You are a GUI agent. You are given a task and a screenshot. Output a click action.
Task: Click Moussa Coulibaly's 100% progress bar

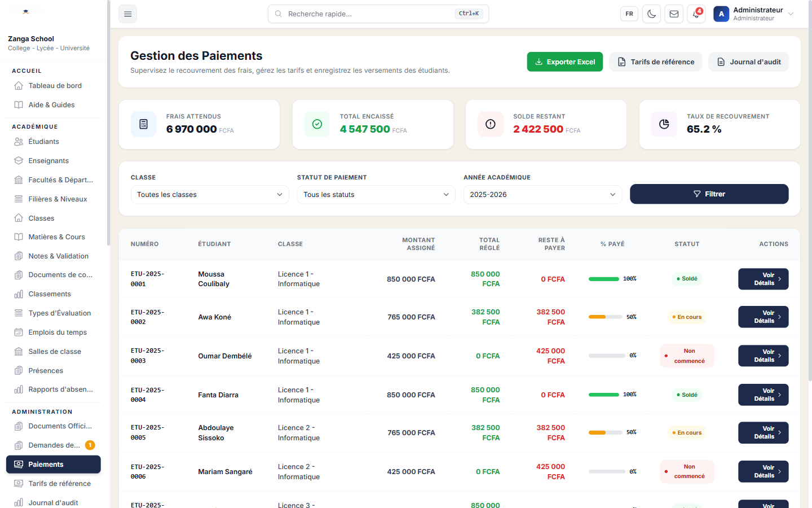[604, 279]
